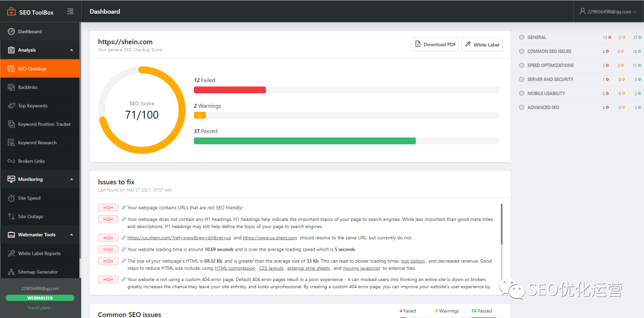Click the Broken Links chain icon
Image resolution: width=644 pixels, height=318 pixels.
[11, 161]
